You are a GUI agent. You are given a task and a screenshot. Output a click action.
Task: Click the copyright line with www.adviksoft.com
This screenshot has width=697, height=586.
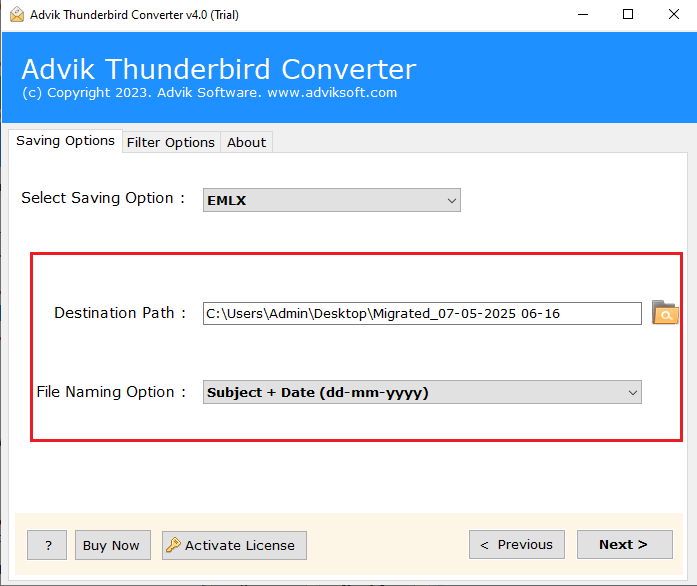(x=210, y=92)
